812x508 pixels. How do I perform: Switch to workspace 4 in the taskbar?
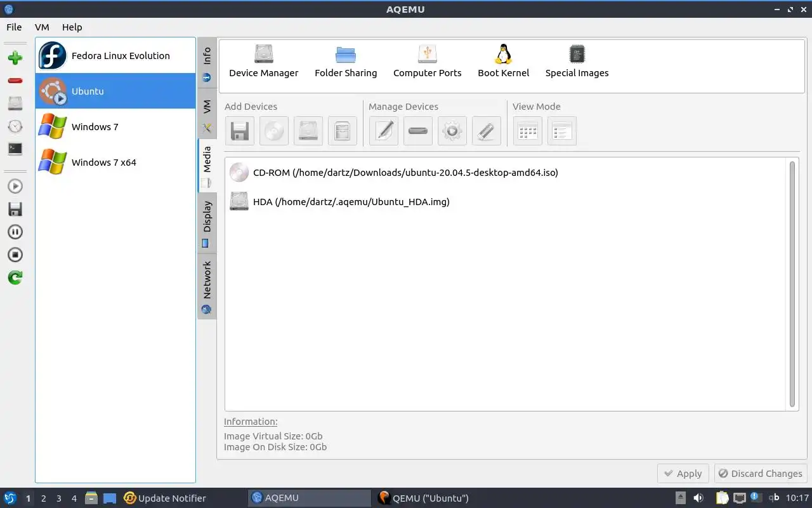[74, 498]
